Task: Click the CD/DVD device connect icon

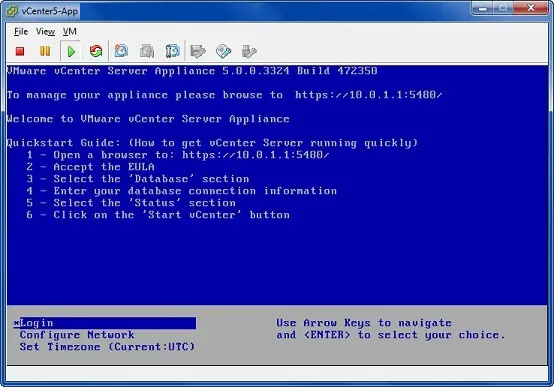Action: (x=224, y=51)
